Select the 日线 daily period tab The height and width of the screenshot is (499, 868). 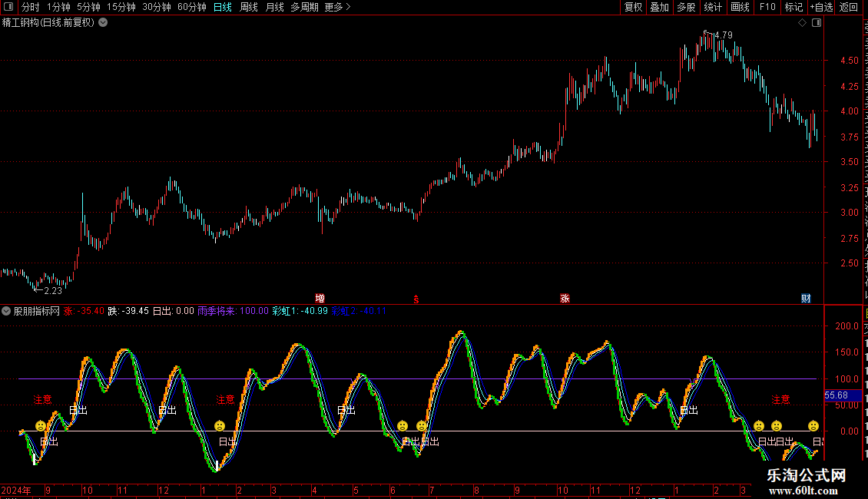(223, 7)
